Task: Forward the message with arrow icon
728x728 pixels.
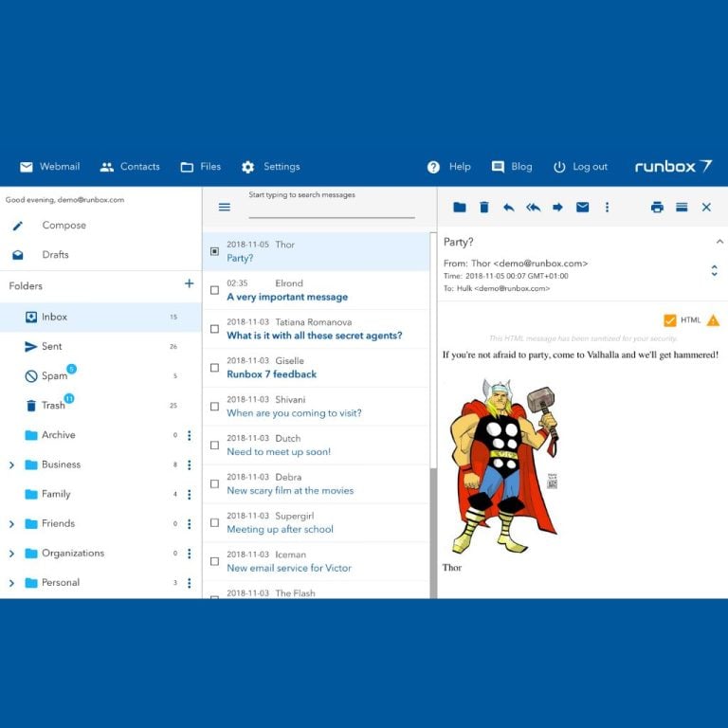Action: pyautogui.click(x=557, y=207)
